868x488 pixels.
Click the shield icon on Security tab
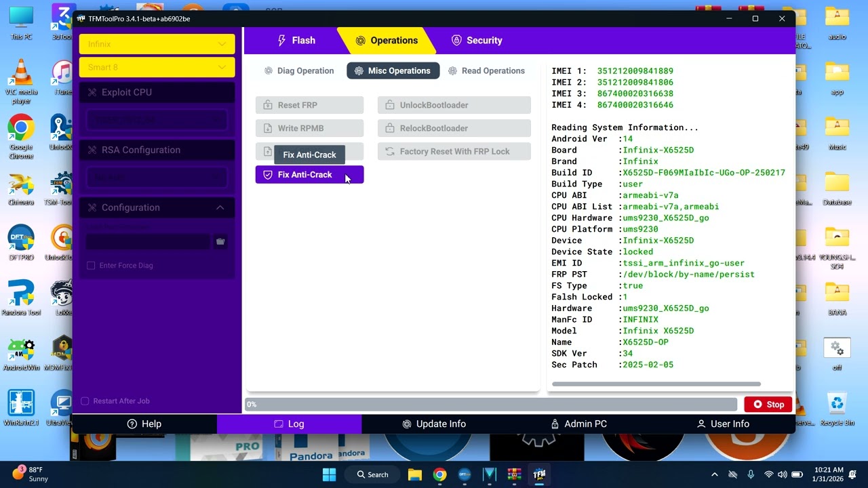pyautogui.click(x=456, y=41)
